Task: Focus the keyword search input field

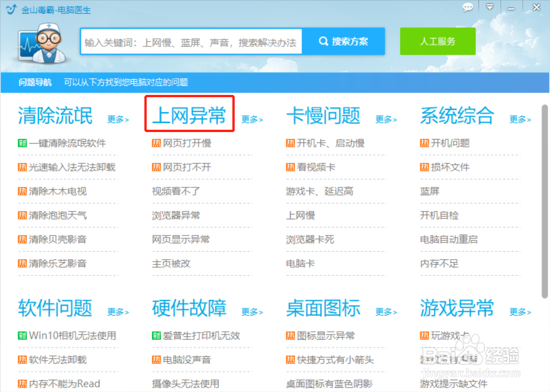Action: [x=191, y=43]
